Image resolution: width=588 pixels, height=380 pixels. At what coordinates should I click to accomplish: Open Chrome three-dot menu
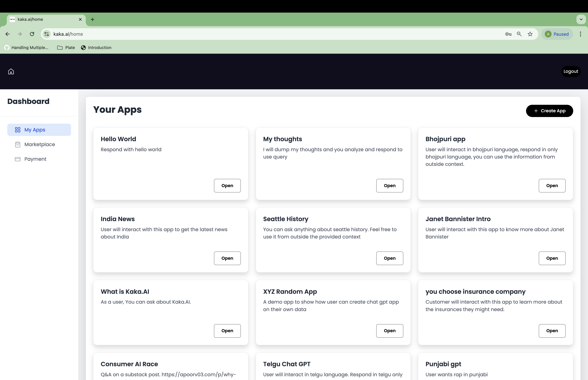point(580,34)
